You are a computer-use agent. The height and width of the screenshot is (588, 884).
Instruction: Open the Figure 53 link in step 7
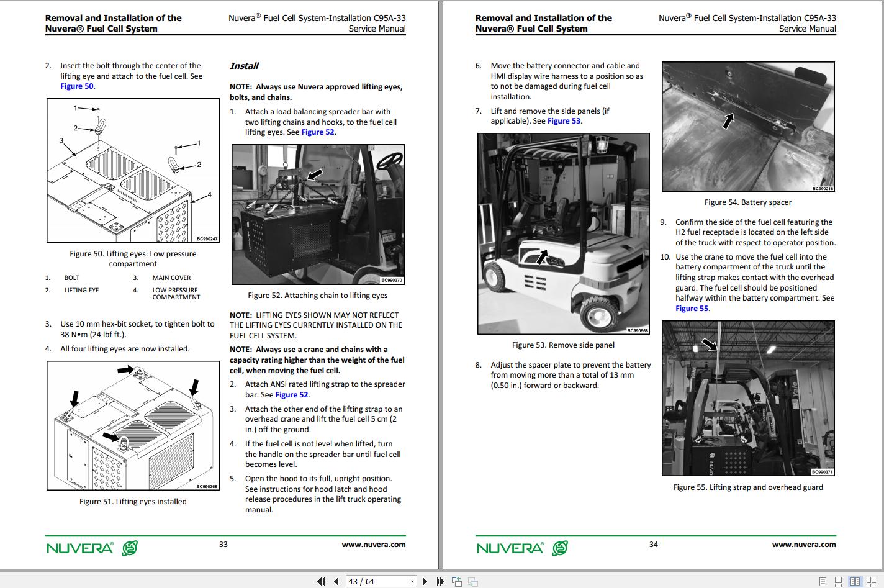point(564,121)
